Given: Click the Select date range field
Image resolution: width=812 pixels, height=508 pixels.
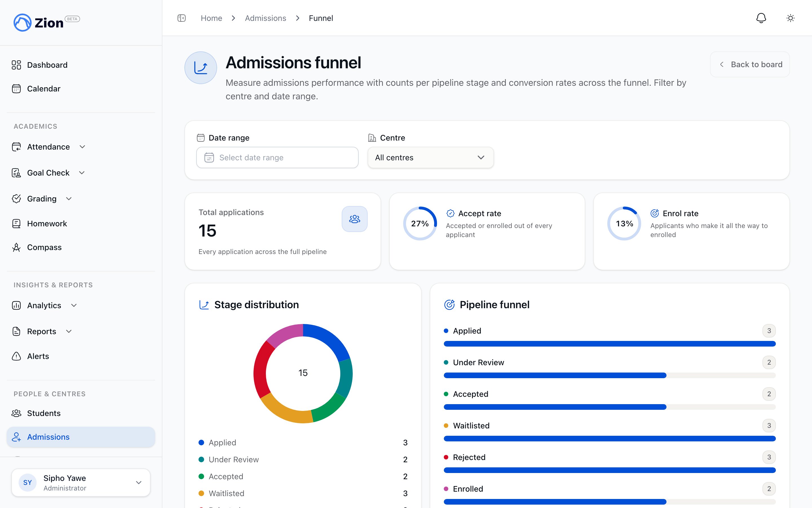Looking at the screenshot, I should [277, 157].
